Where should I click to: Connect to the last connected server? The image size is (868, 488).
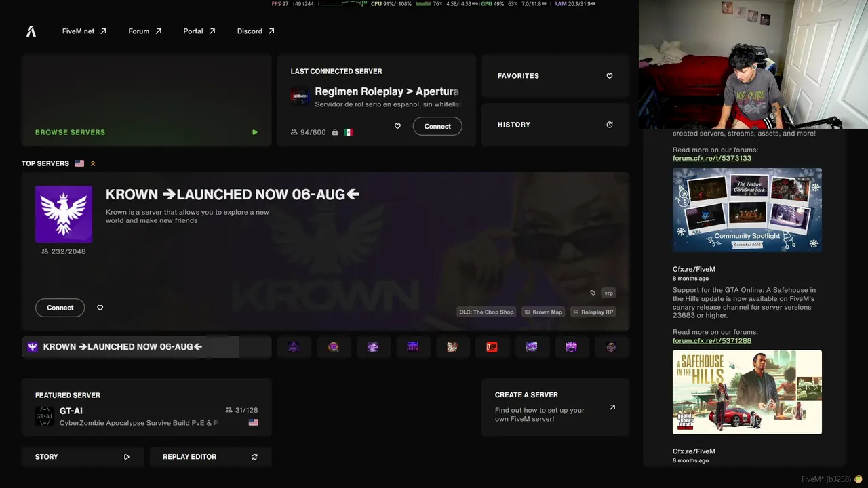[437, 126]
